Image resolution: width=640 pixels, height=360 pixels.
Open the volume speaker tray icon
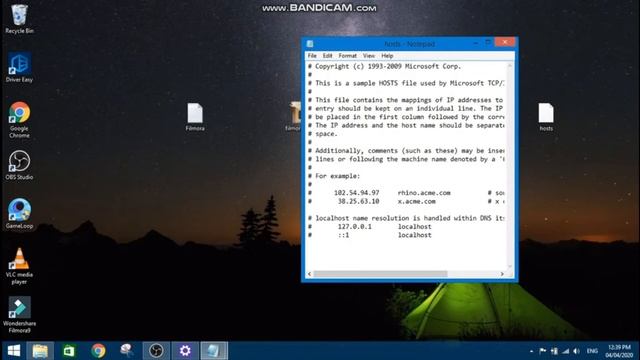click(x=576, y=351)
